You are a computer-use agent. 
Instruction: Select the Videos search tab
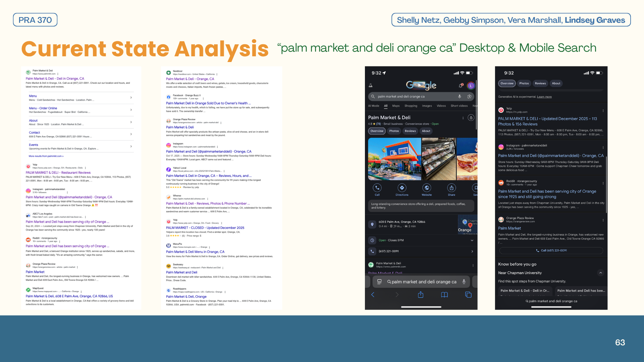point(441,106)
